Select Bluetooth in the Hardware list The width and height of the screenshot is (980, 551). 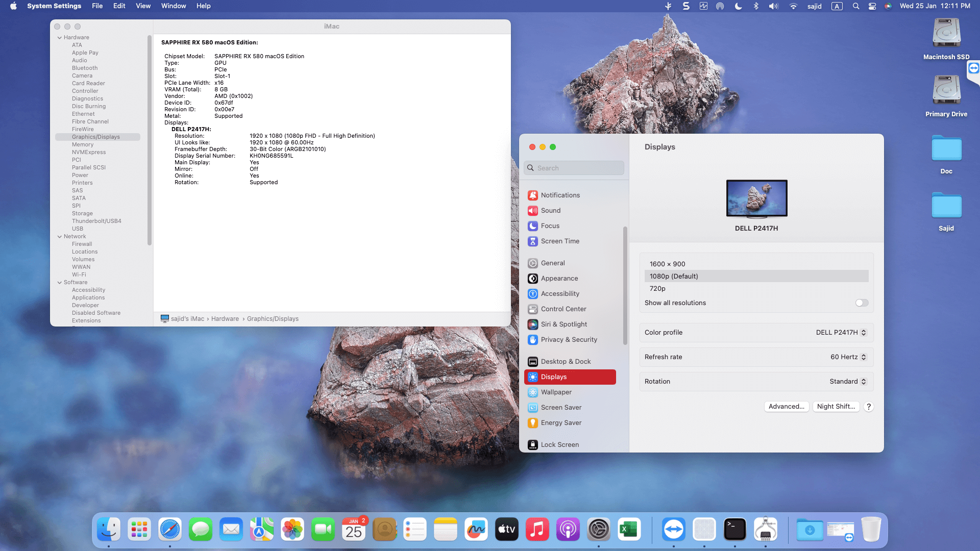coord(85,68)
